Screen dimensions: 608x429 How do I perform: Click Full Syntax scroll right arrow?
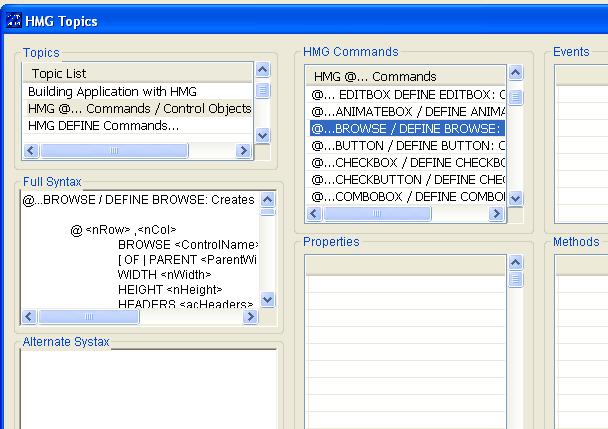pos(250,317)
